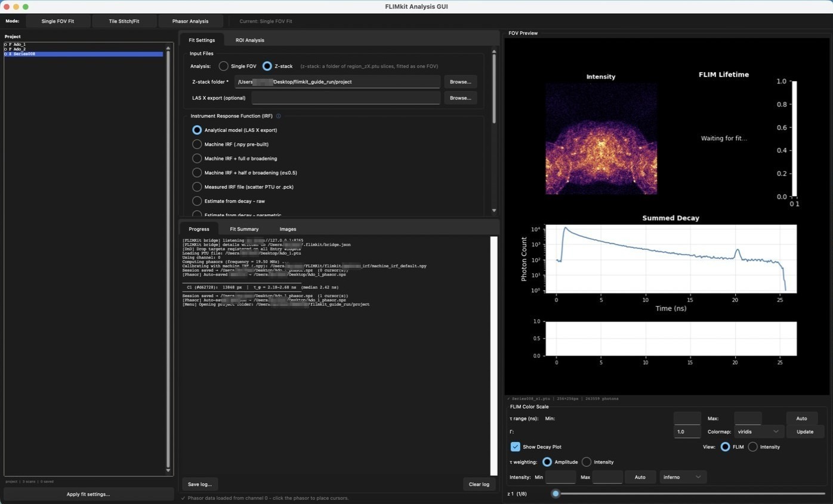
Task: Click the down arrow of the Project list scrollbar
Action: 168,471
